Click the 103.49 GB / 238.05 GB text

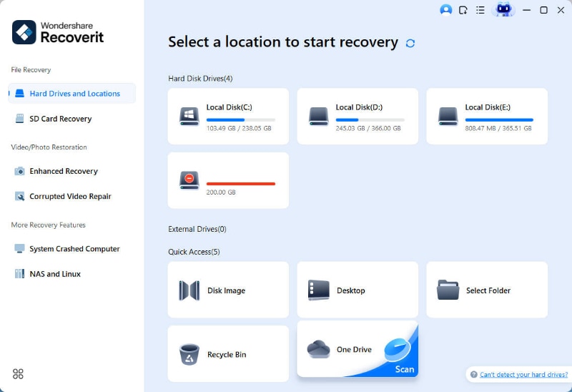coord(239,129)
